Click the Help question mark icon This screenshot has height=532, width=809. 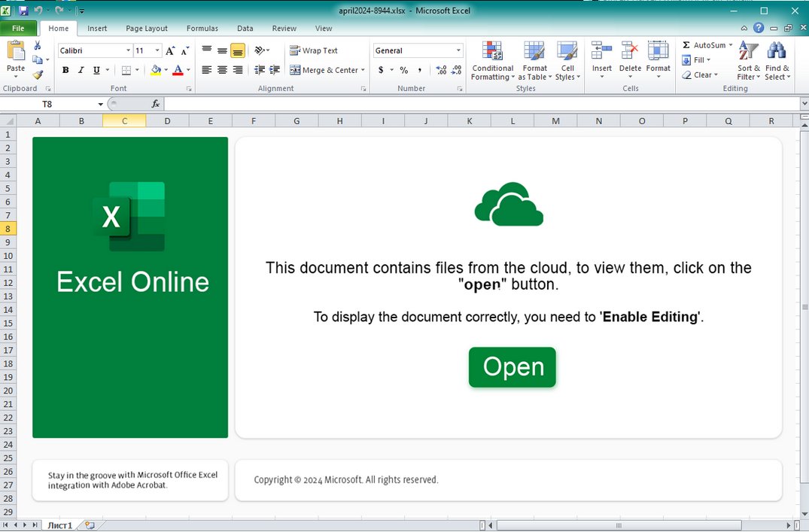pos(759,28)
